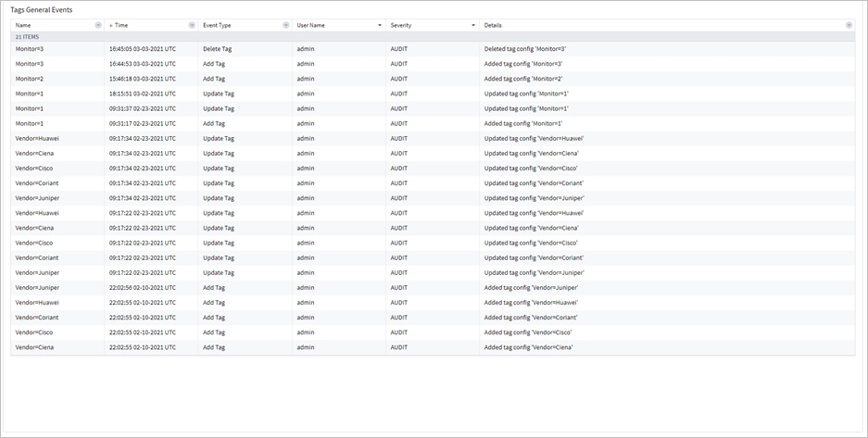Image resolution: width=868 pixels, height=438 pixels.
Task: Open the Name column filter icon
Action: point(98,25)
